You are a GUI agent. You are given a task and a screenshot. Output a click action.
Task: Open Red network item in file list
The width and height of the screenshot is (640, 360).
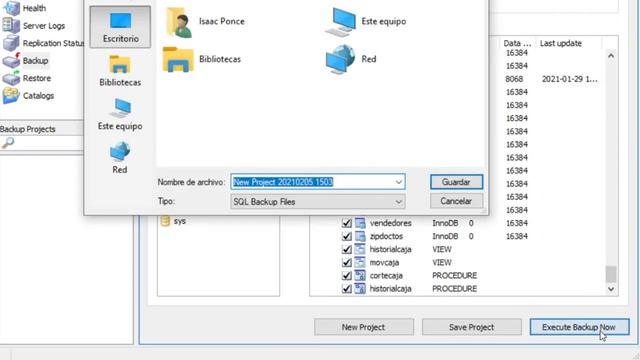351,59
